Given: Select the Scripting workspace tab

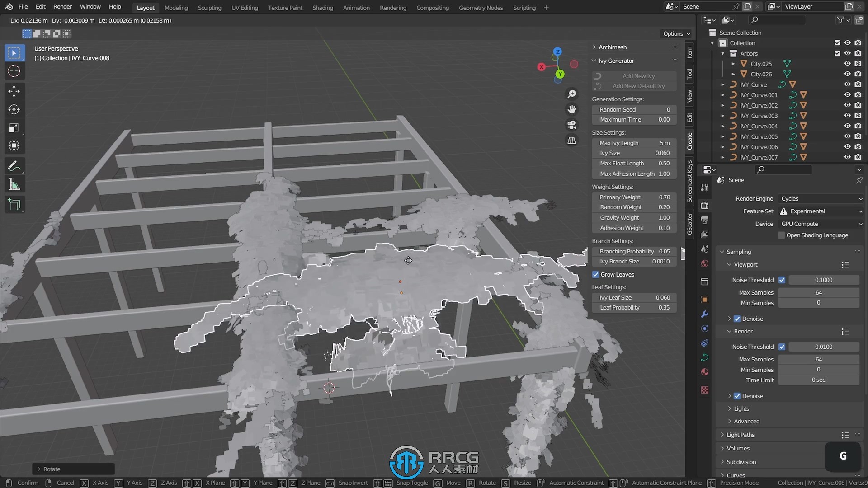Looking at the screenshot, I should (524, 8).
